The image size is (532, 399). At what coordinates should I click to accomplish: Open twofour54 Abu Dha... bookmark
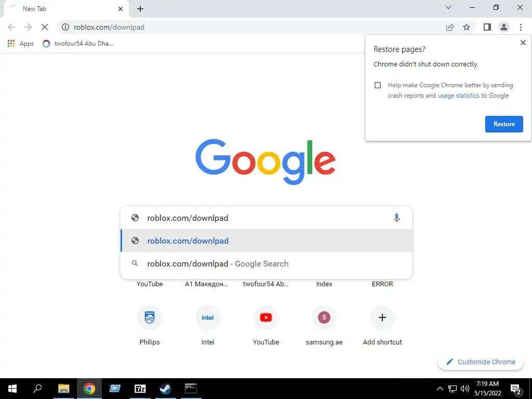coord(78,44)
